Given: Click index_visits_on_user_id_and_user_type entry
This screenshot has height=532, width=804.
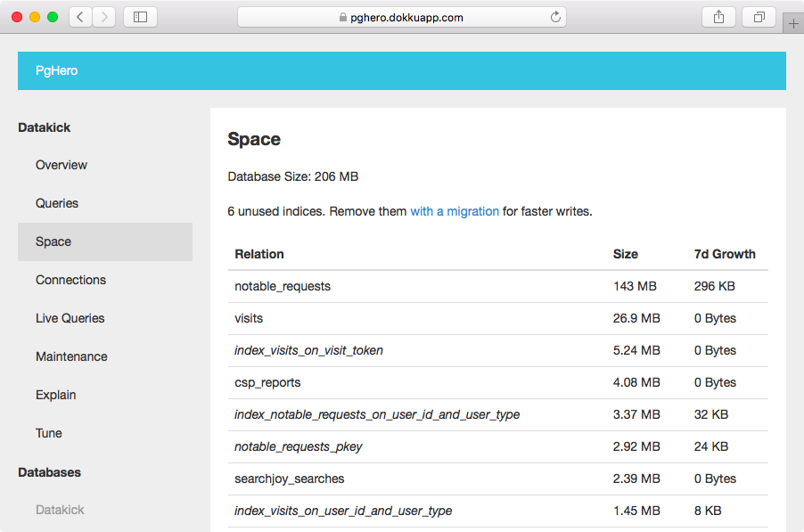Looking at the screenshot, I should click(x=343, y=511).
